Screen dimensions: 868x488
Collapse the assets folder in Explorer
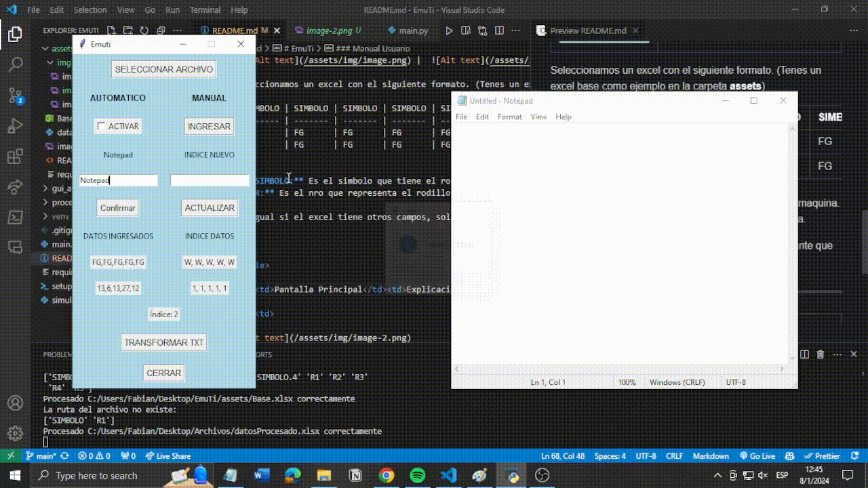pyautogui.click(x=46, y=49)
